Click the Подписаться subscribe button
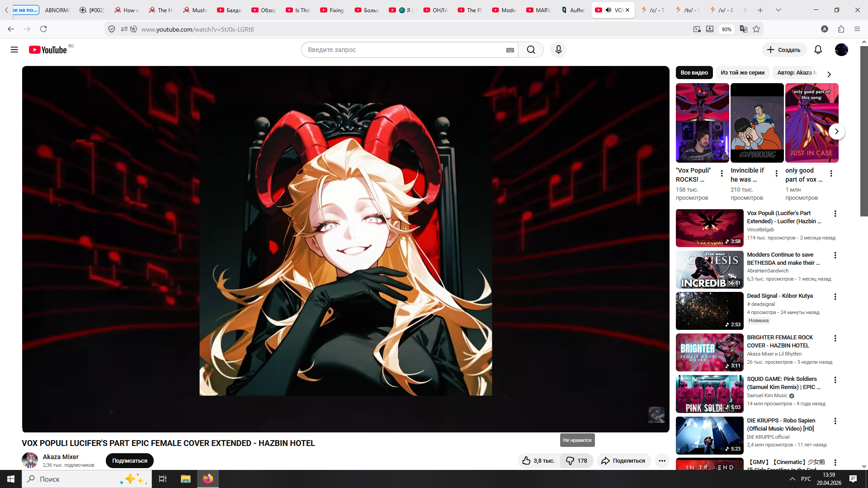868x488 pixels. point(130,460)
